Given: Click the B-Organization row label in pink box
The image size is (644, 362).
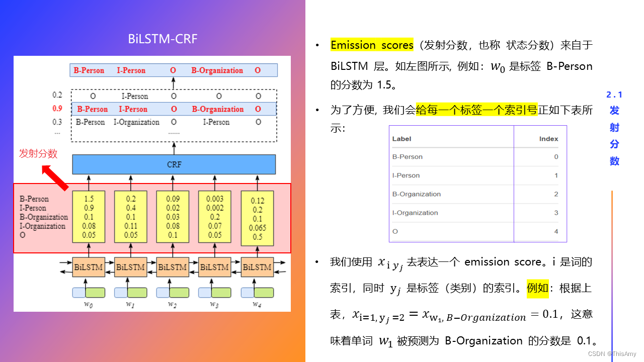Looking at the screenshot, I should pyautogui.click(x=44, y=217).
